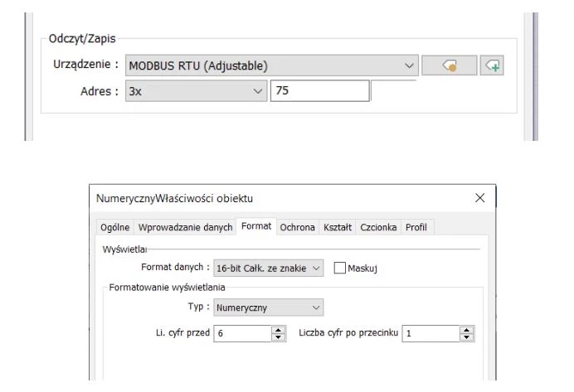Increase Liczba cyfr po przecinku with the up arrow
Screen dimensions: 574x392
coord(467,329)
